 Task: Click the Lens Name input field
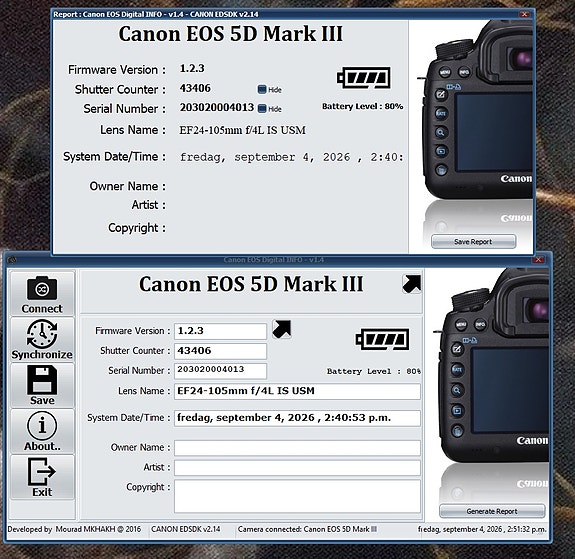click(x=297, y=391)
